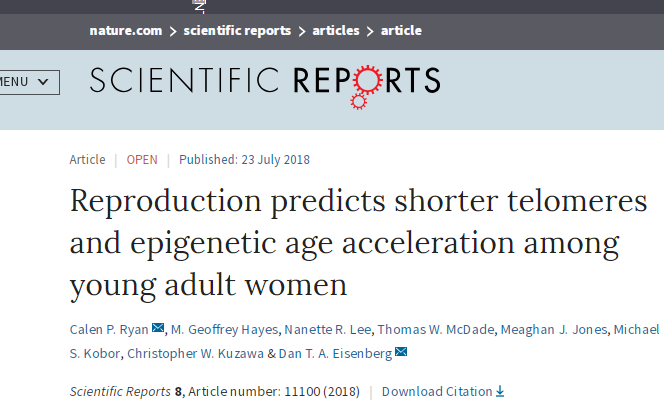This screenshot has width=664, height=401.
Task: Click the Download Citation link
Action: pos(437,391)
